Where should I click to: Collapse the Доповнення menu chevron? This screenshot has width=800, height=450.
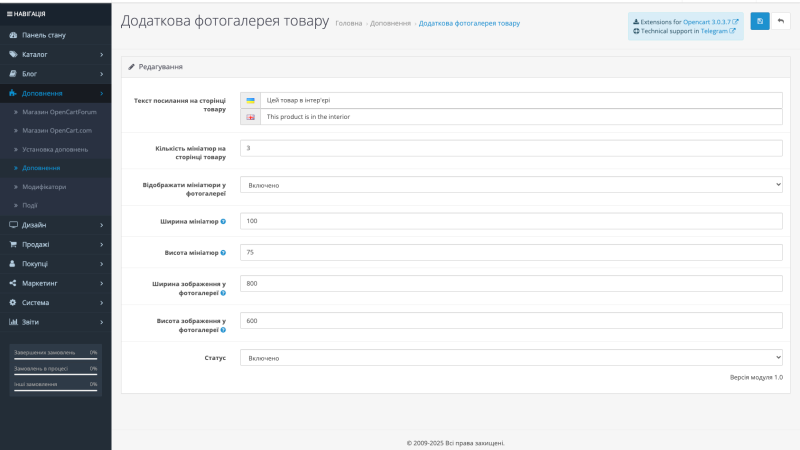[x=102, y=93]
